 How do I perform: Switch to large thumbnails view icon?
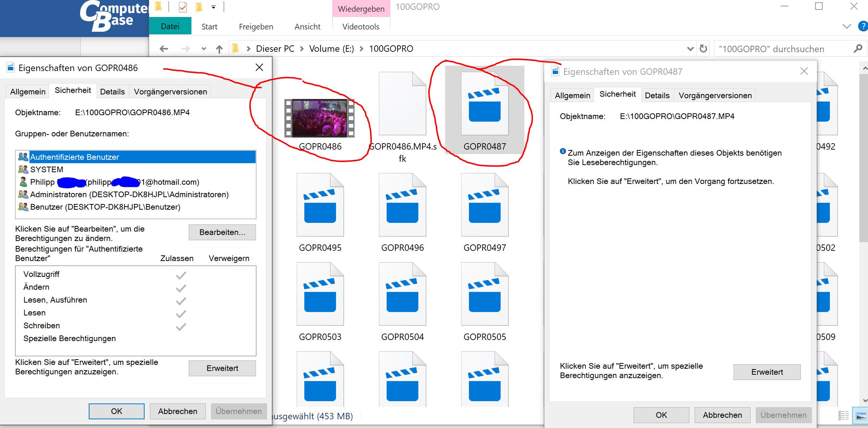(x=861, y=416)
